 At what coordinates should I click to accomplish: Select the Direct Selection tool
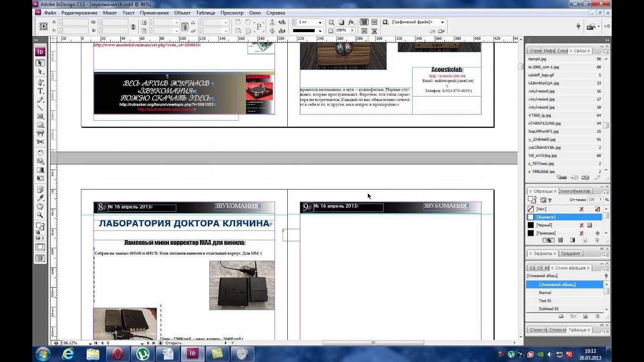pos(40,72)
